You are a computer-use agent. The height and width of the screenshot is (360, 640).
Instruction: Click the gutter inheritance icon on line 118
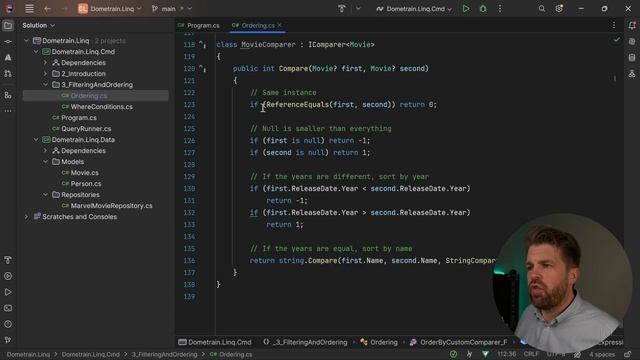[x=202, y=44]
